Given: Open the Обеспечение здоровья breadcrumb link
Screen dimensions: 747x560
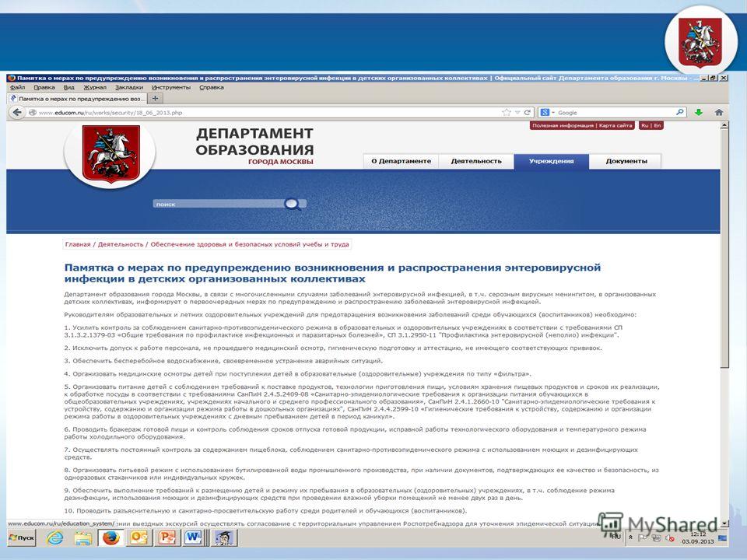Looking at the screenshot, I should tap(250, 244).
